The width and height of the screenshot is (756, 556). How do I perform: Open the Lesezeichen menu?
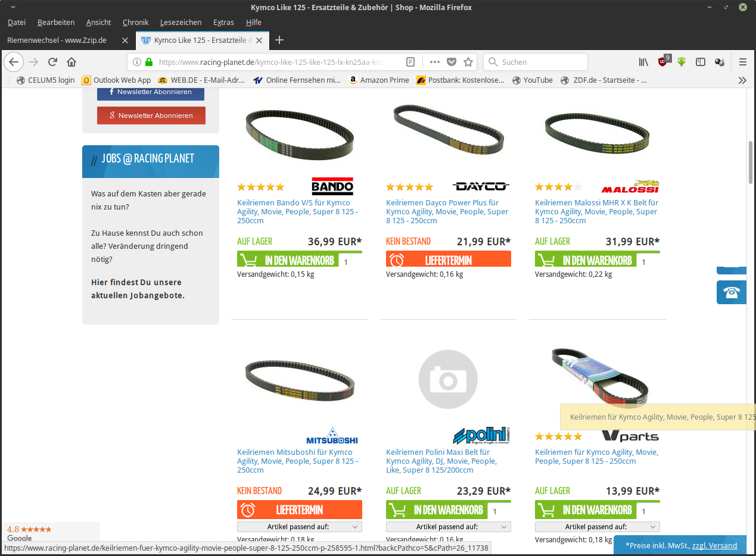[x=181, y=22]
